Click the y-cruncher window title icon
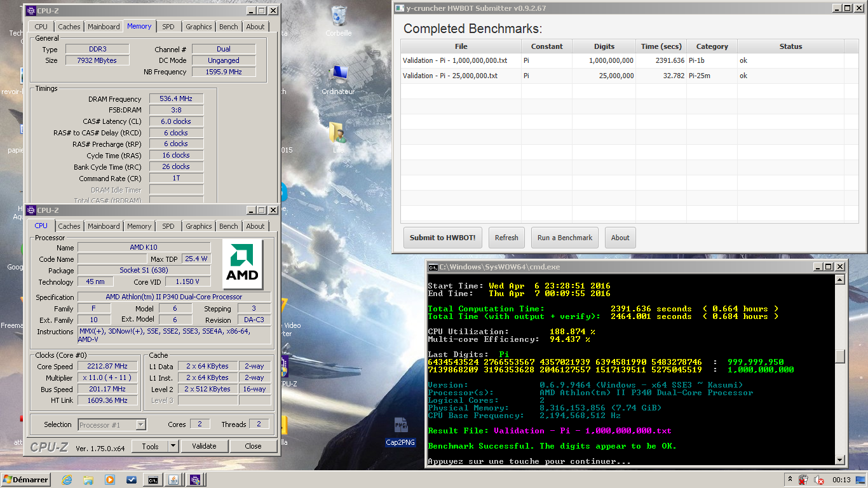This screenshot has width=868, height=488. click(x=399, y=8)
